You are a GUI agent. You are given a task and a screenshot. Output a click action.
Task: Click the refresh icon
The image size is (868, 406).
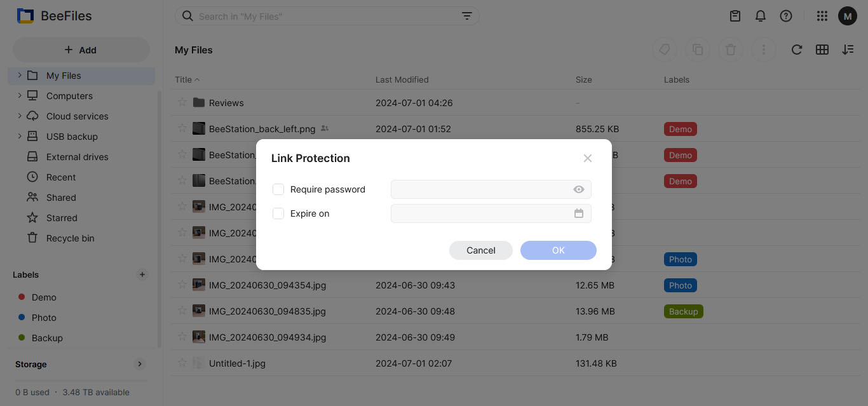(797, 50)
